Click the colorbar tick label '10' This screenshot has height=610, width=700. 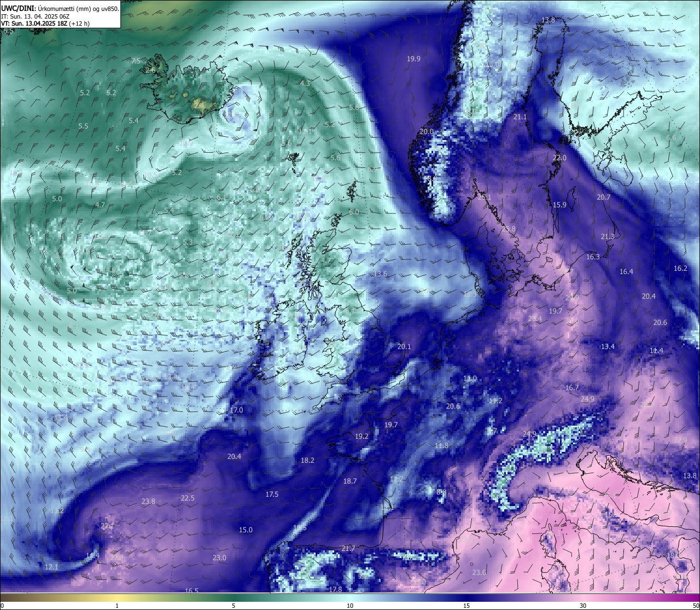(350, 606)
